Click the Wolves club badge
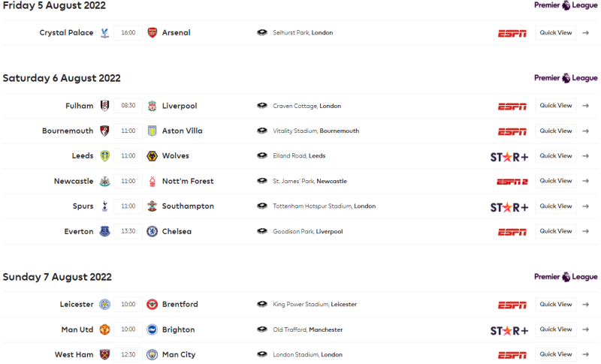This screenshot has height=364, width=601. 153,156
